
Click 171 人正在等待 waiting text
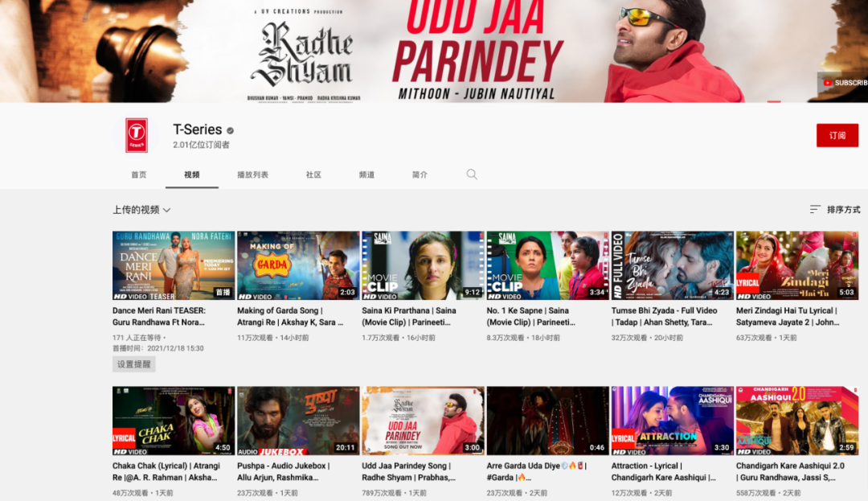[x=136, y=338]
